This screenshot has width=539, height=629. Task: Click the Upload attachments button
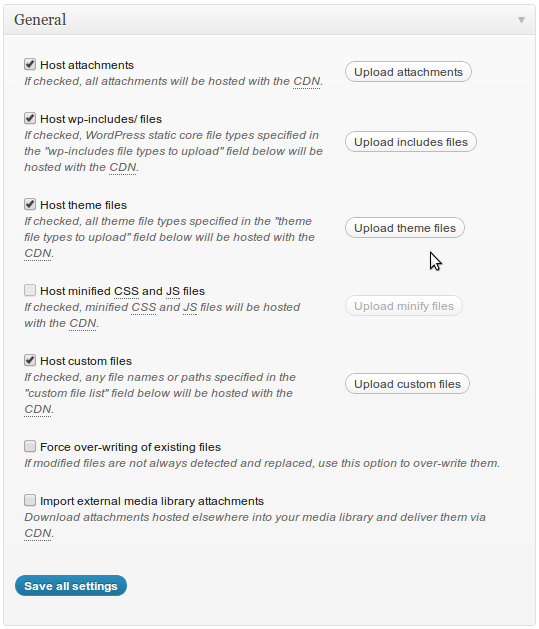tap(408, 72)
